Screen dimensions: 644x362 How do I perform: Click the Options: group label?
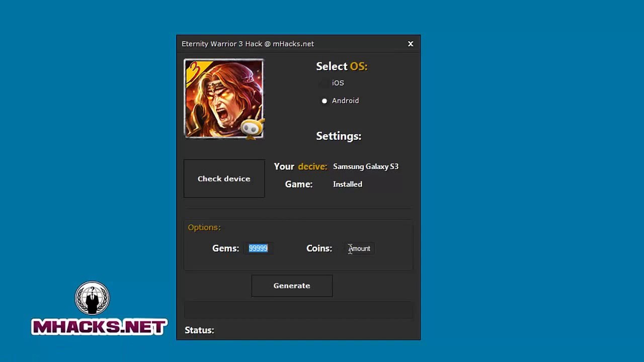click(x=204, y=227)
